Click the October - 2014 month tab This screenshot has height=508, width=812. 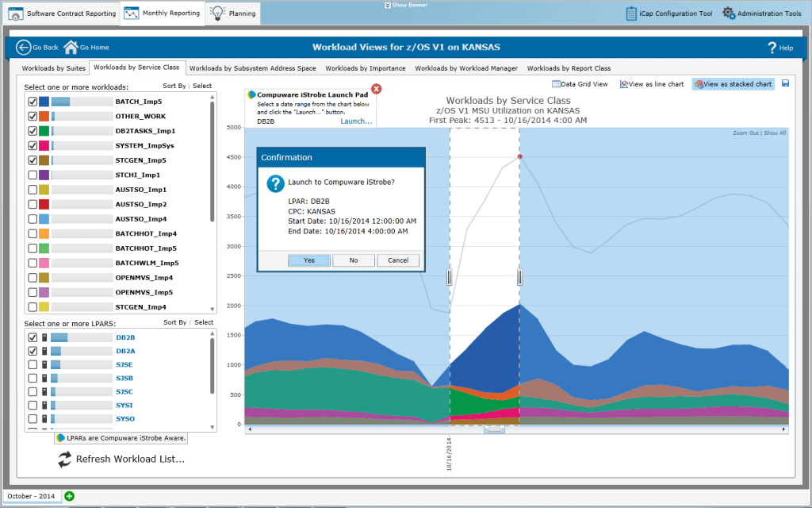coord(32,496)
